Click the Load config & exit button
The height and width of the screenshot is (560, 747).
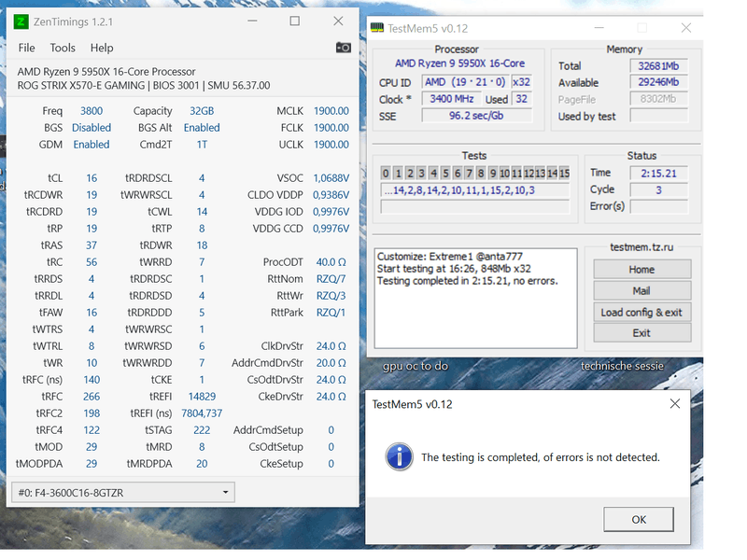pyautogui.click(x=641, y=312)
